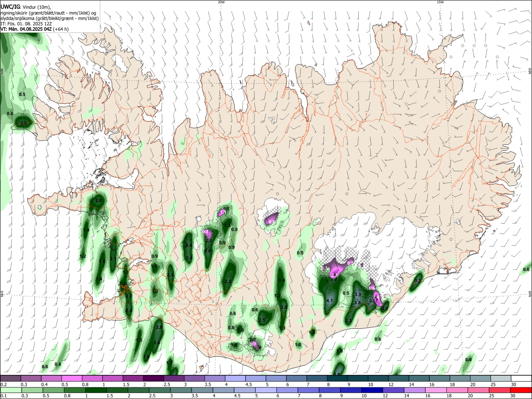
Task: Select the darkest purple swatch between 2 and 2.5
Action: coord(153,379)
